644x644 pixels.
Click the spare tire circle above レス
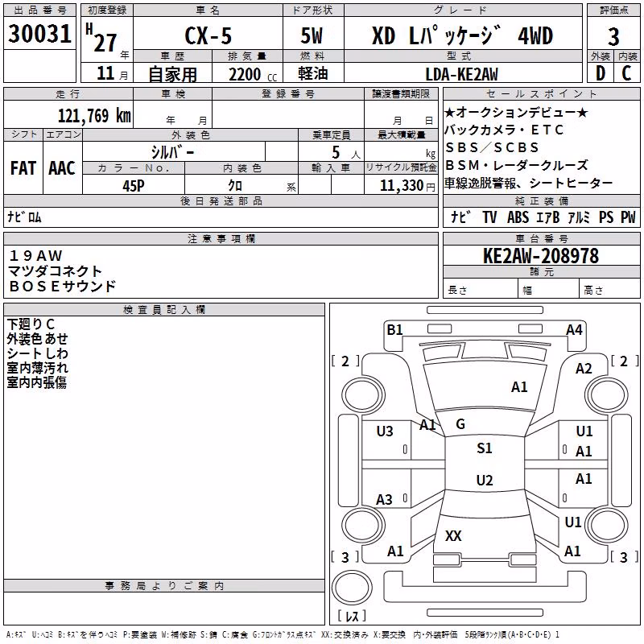coord(352,588)
